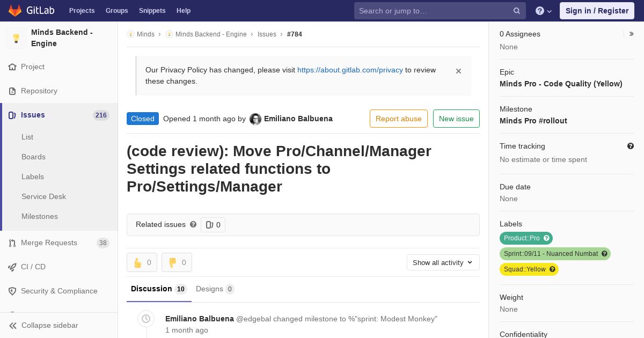
Task: Click the Repository file icon
Action: click(12, 91)
